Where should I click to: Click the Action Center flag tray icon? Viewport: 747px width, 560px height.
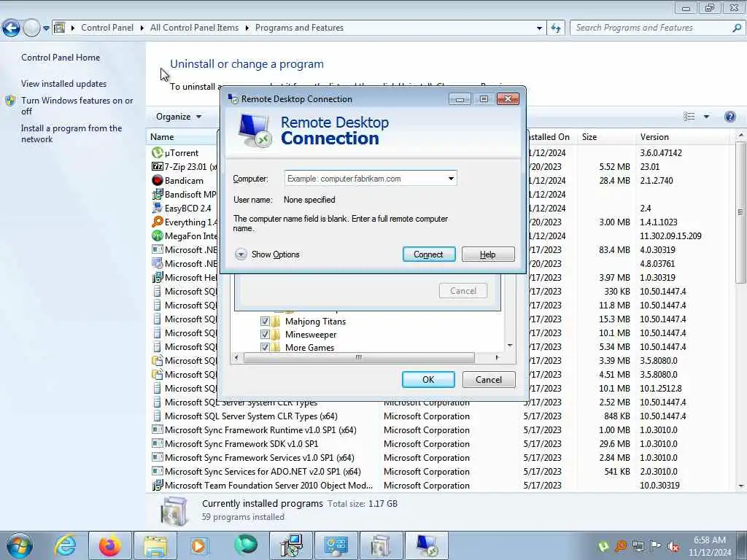pyautogui.click(x=656, y=546)
